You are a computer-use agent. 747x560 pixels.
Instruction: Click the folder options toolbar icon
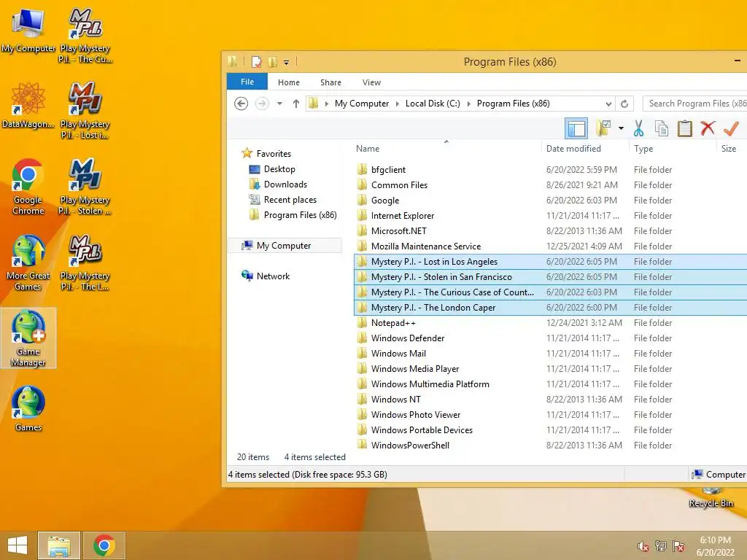603,128
